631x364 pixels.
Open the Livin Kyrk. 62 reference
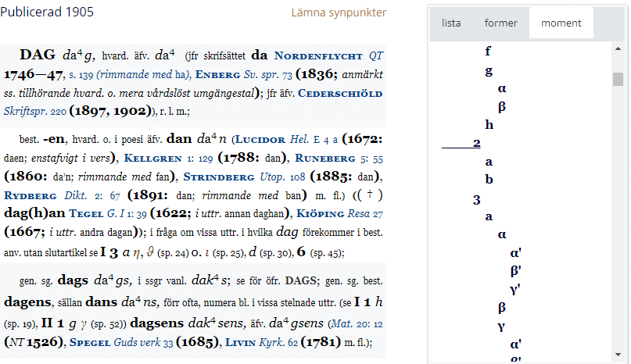point(261,342)
